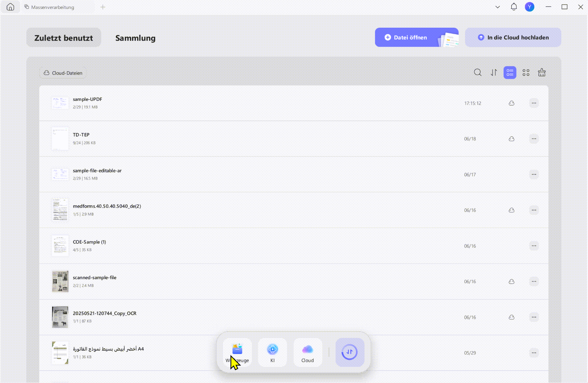Click the cloud icon for medforms.40.50.40.5040_de(2)

tap(512, 210)
